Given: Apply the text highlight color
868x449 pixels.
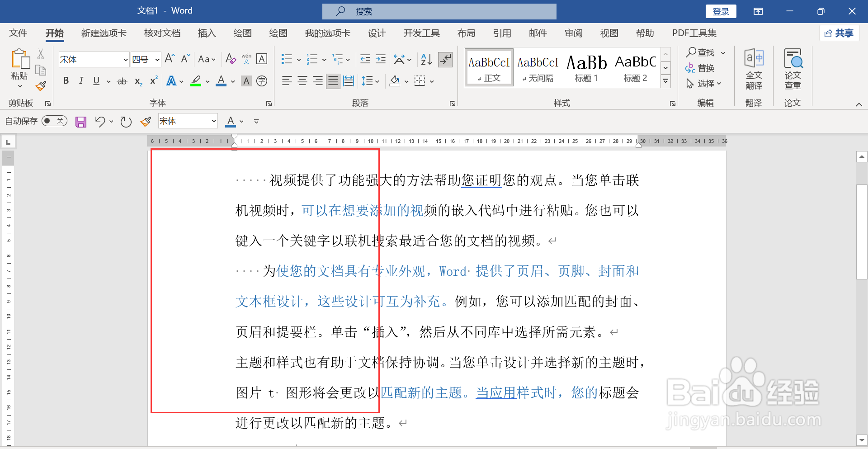Looking at the screenshot, I should pos(196,81).
